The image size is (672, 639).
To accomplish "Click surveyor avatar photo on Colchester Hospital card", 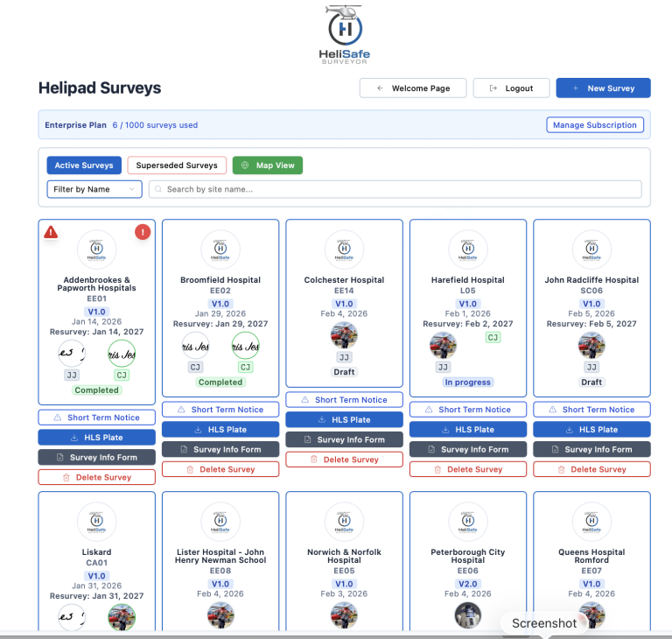I will [x=344, y=336].
